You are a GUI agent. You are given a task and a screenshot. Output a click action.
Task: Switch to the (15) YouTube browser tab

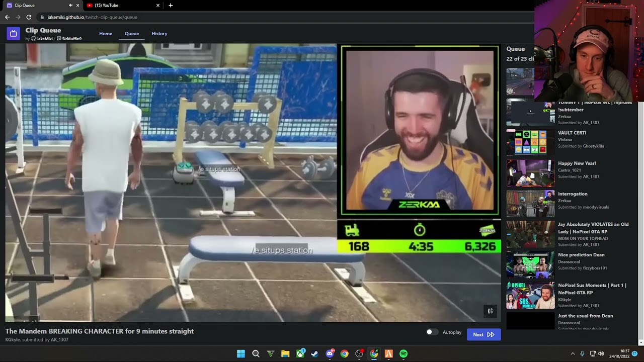click(x=122, y=5)
